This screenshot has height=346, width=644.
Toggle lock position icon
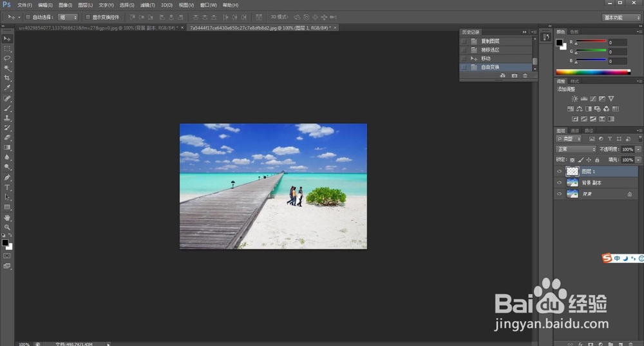click(x=589, y=160)
